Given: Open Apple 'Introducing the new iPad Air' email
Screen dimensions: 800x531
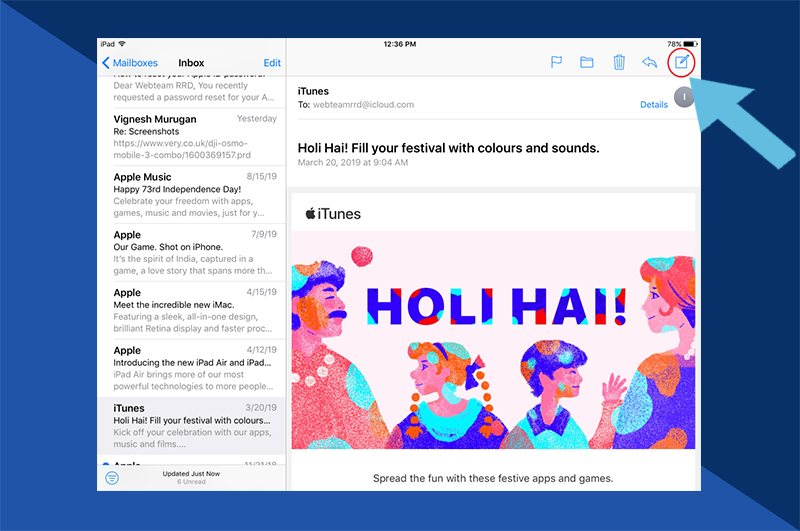Looking at the screenshot, I should click(x=192, y=368).
